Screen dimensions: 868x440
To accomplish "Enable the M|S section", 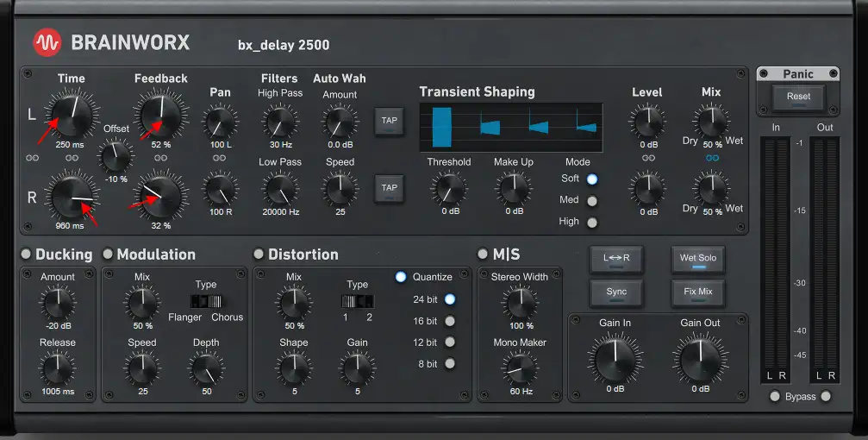I will pyautogui.click(x=483, y=254).
